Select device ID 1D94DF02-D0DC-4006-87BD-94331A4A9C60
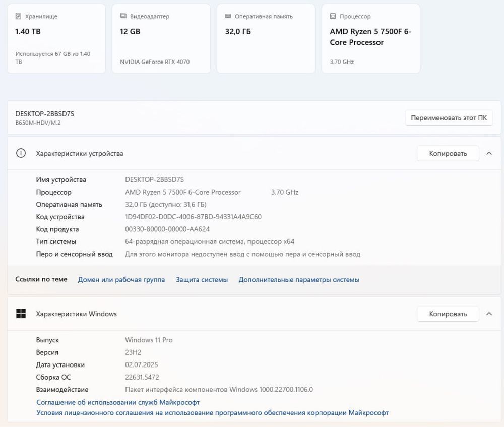The height and width of the screenshot is (427, 504). click(193, 217)
